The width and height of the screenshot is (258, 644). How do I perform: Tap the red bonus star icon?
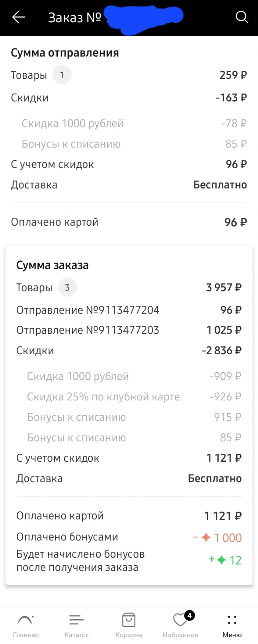coord(206,537)
